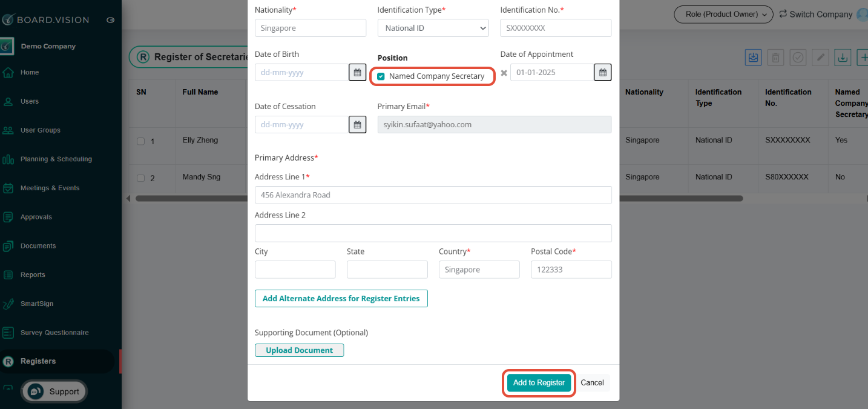Cancel the add secretary dialog

pos(592,382)
